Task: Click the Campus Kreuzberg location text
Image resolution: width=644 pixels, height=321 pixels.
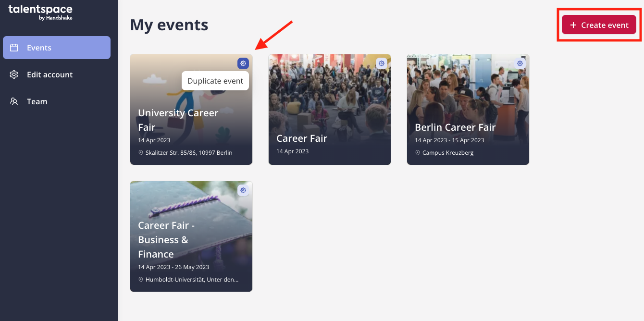Action: [x=448, y=153]
